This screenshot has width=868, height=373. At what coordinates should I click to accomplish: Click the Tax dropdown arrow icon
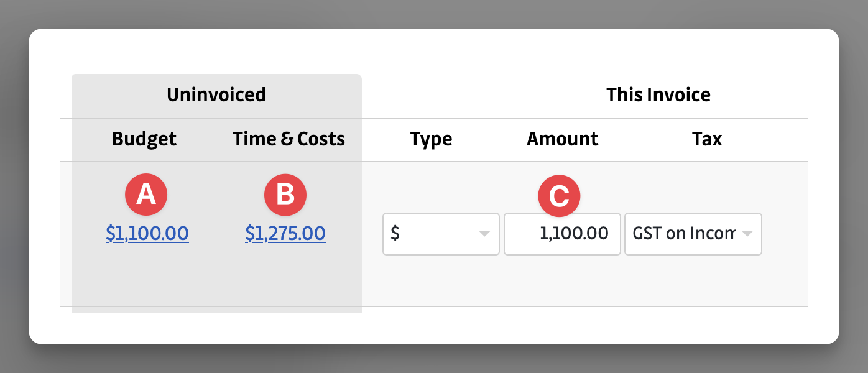[x=748, y=234]
